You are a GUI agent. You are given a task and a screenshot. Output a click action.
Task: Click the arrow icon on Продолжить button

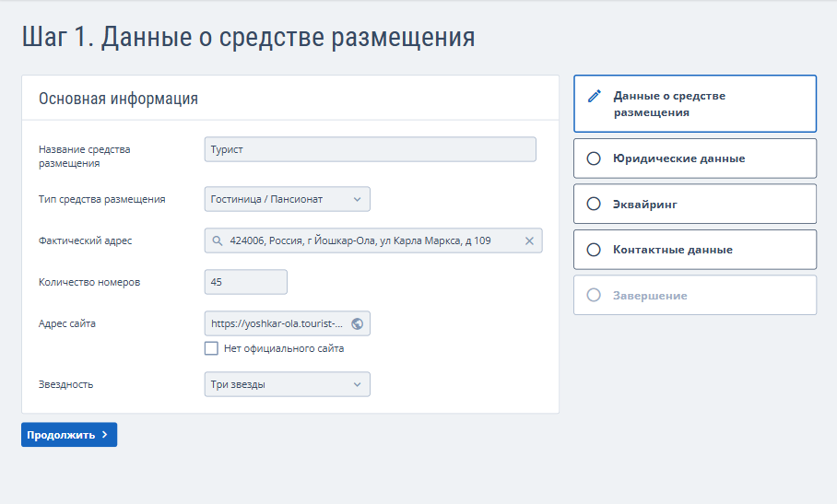click(105, 435)
